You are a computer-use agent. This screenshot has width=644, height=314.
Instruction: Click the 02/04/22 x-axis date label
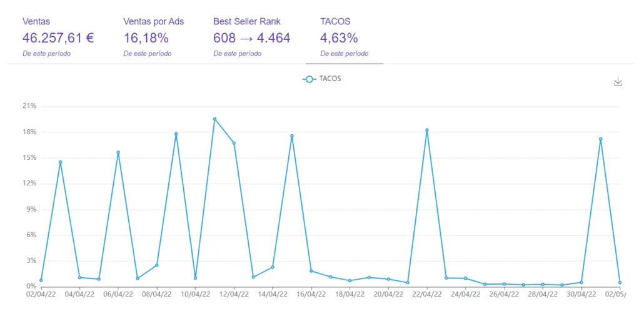pyautogui.click(x=40, y=294)
